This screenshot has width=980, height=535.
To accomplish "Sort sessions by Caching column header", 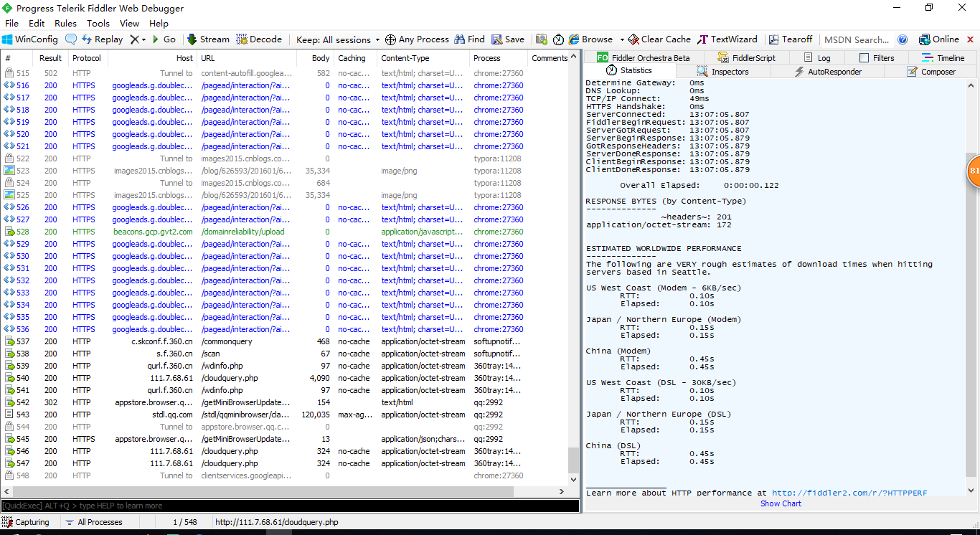I will pyautogui.click(x=355, y=58).
